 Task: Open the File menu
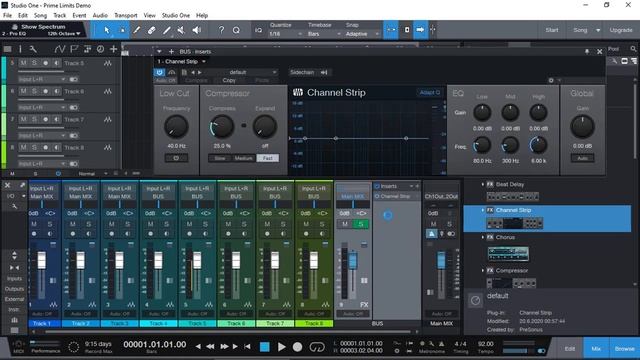click(x=7, y=15)
